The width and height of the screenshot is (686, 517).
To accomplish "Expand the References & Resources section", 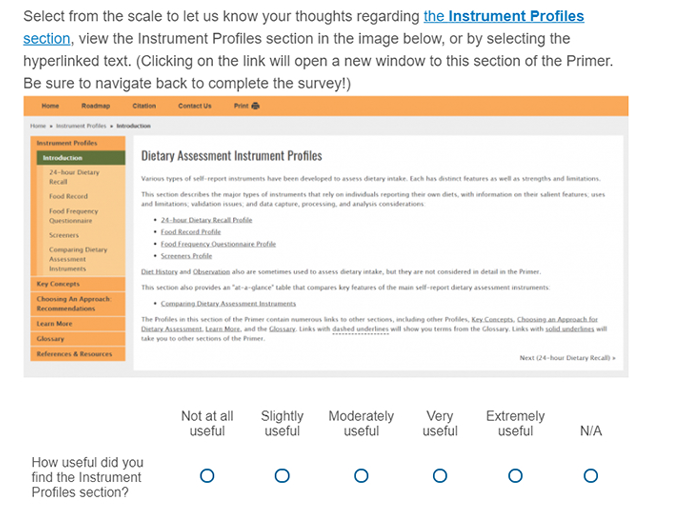I will pyautogui.click(x=74, y=354).
